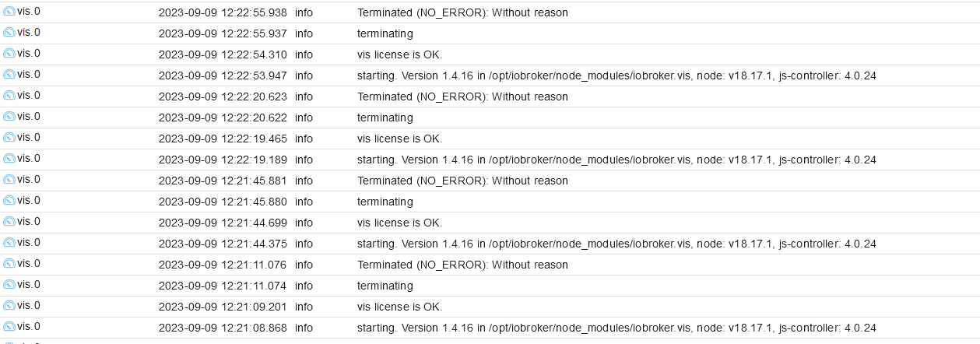Image resolution: width=980 pixels, height=344 pixels.
Task: Select the vis.0 icon in the 12:21:45.880 row
Action: [9, 202]
